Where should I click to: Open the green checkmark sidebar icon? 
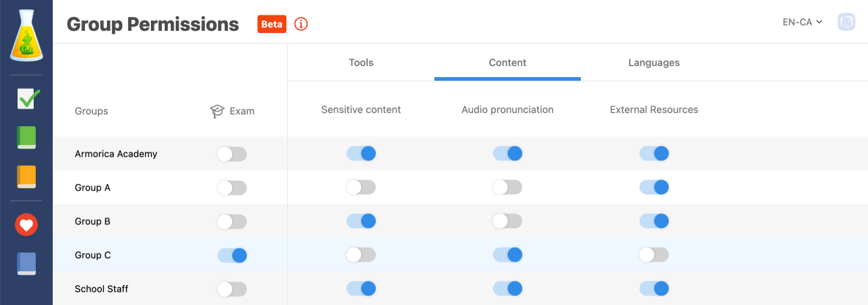tap(28, 98)
